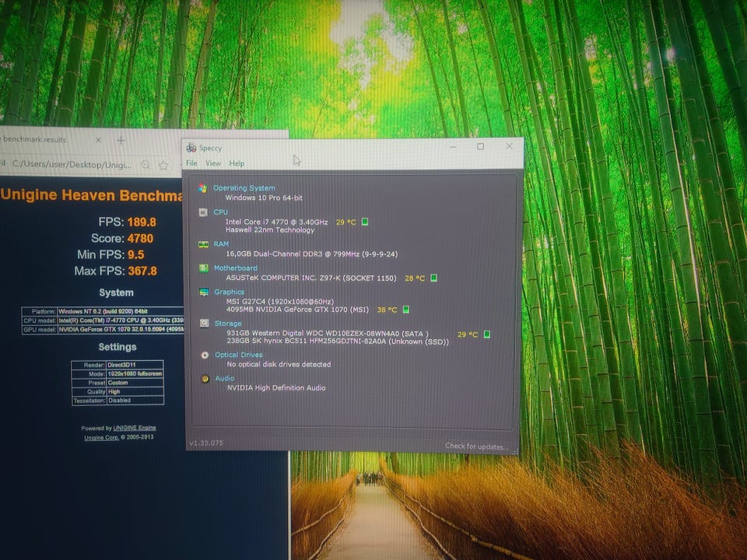Click the Operating System Windows icon
747x560 pixels.
point(203,188)
